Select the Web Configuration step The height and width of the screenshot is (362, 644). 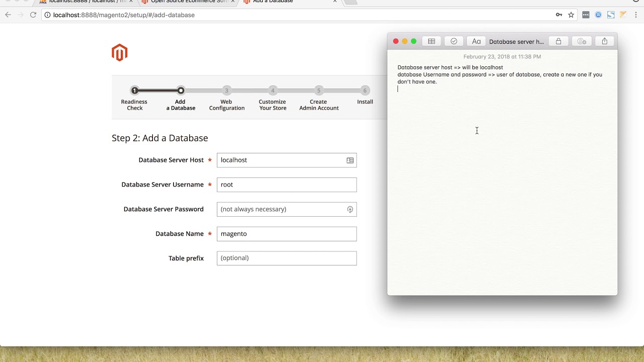coord(227,98)
